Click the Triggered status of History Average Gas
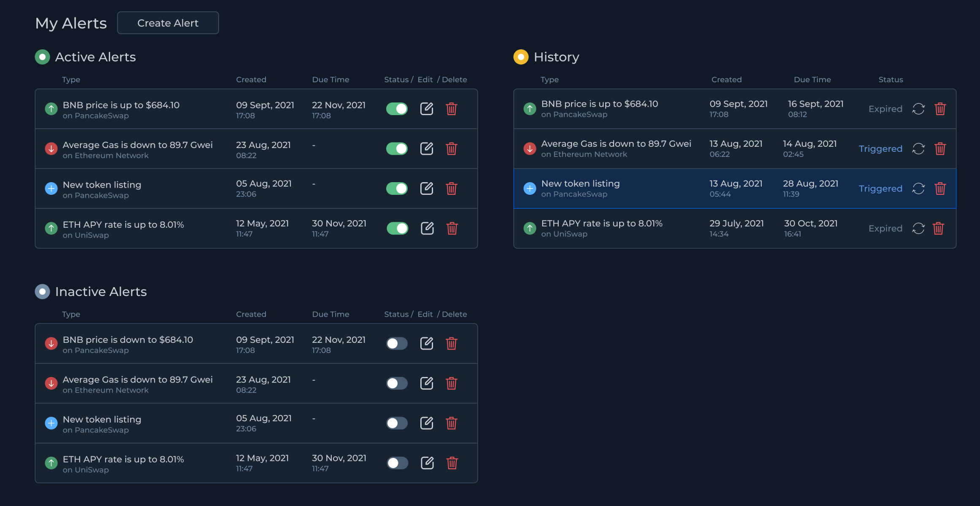Screen dimensions: 980x506 tap(880, 149)
